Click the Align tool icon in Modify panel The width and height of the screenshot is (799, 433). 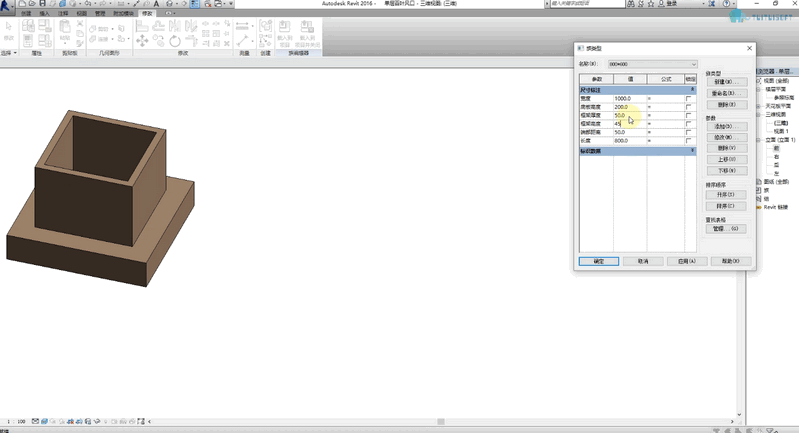(142, 25)
